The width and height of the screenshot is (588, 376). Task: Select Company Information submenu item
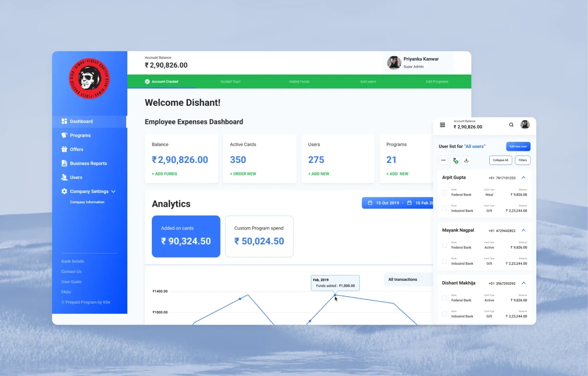coord(87,202)
